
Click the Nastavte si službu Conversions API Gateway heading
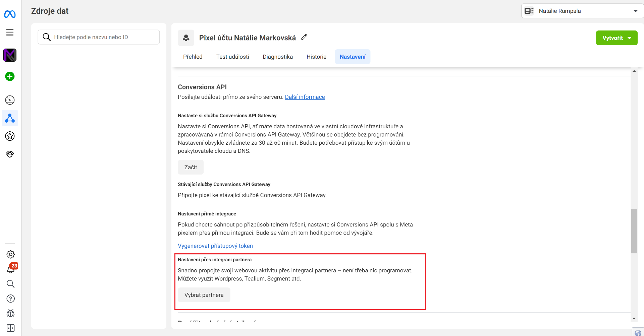tap(227, 116)
